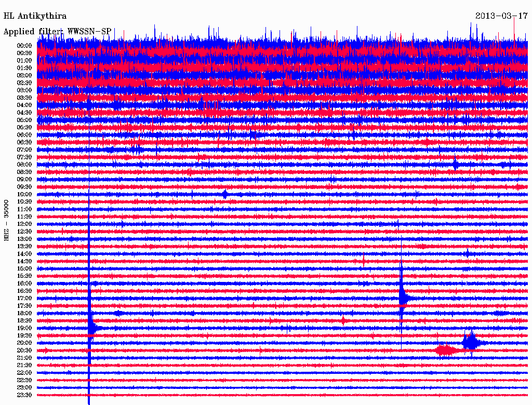Select the 17:30 time label
Image resolution: width=532 pixels, height=405 pixels.
pyautogui.click(x=24, y=306)
